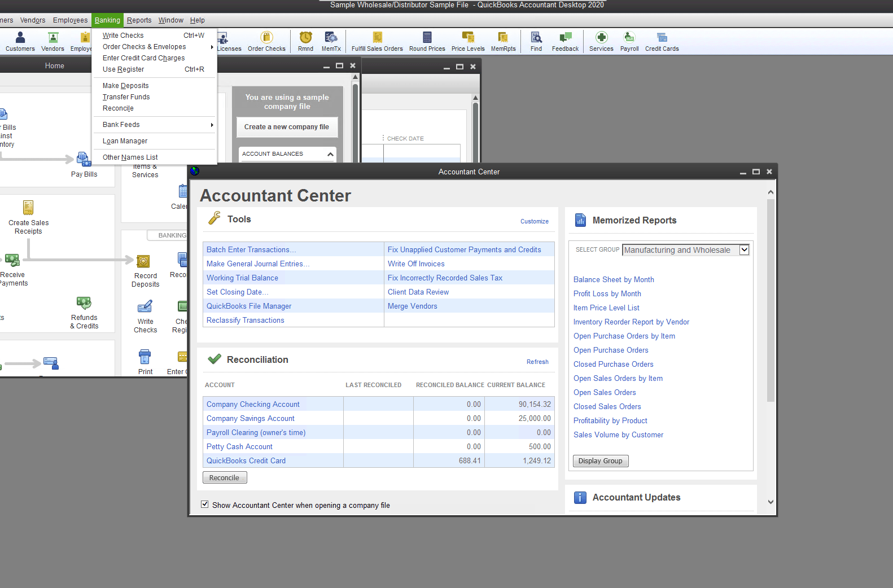Click the Customize link in Tools
This screenshot has height=588, width=893.
[x=534, y=221]
